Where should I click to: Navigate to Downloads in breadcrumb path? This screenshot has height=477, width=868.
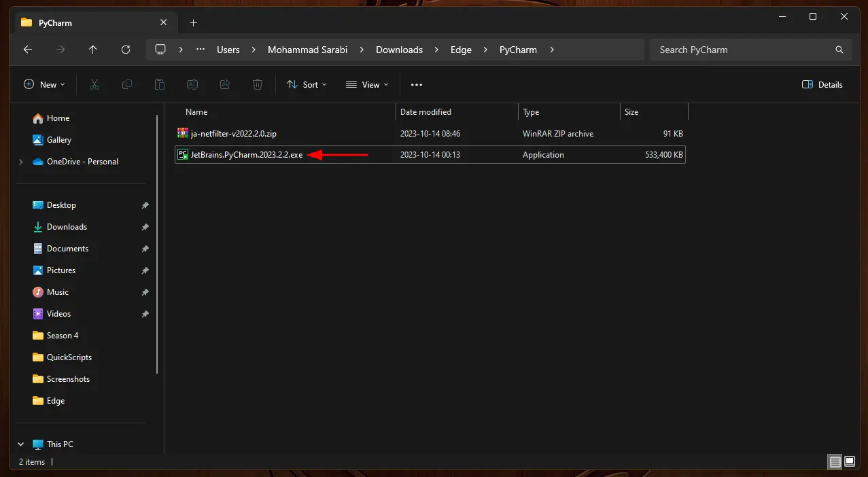(x=399, y=49)
